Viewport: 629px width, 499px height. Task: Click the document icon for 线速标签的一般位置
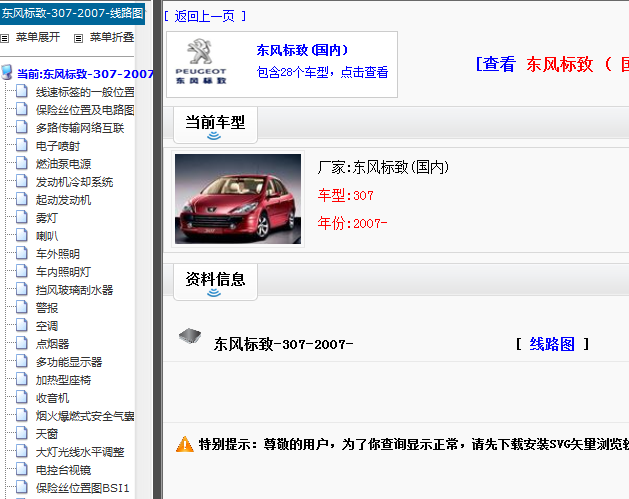(22, 91)
